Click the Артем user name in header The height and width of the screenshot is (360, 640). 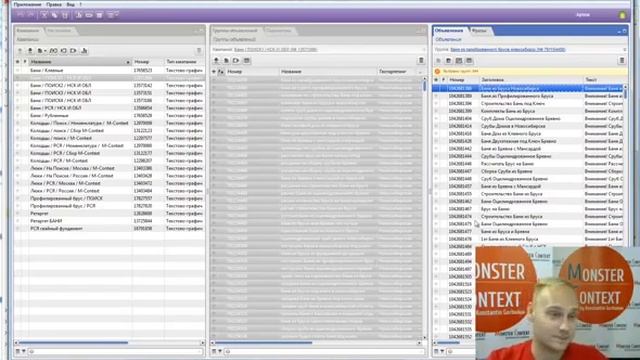tap(582, 15)
